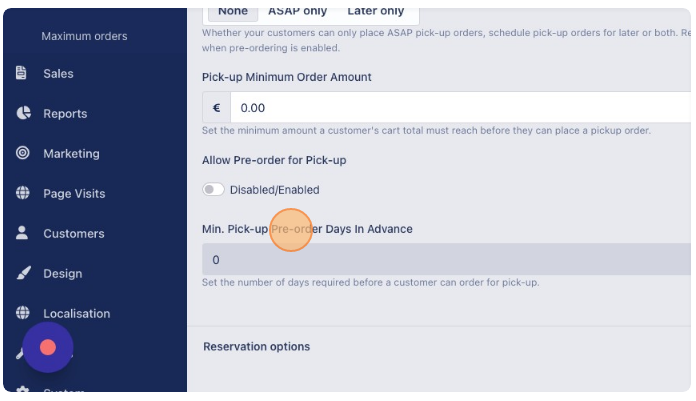Click the Page Visits globe icon

(x=23, y=193)
